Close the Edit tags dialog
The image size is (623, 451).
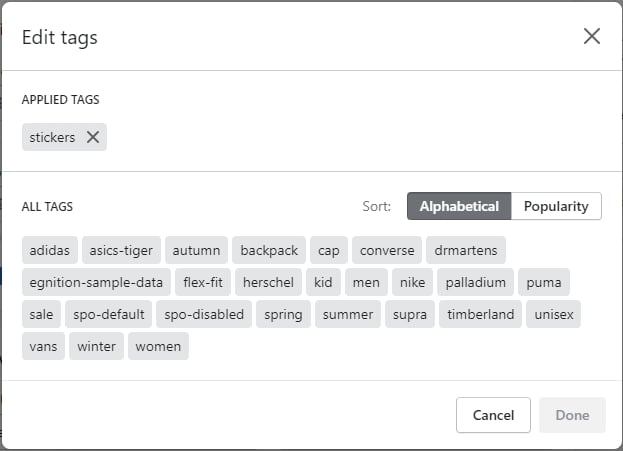click(592, 37)
